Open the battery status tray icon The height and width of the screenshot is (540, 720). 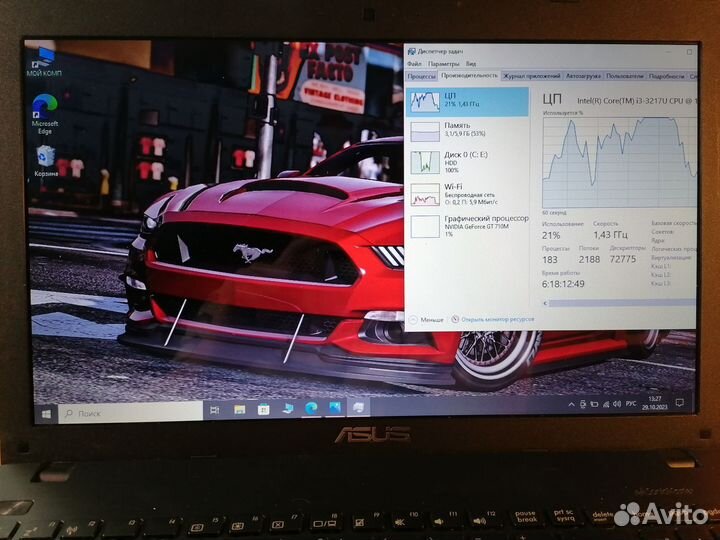(x=594, y=404)
